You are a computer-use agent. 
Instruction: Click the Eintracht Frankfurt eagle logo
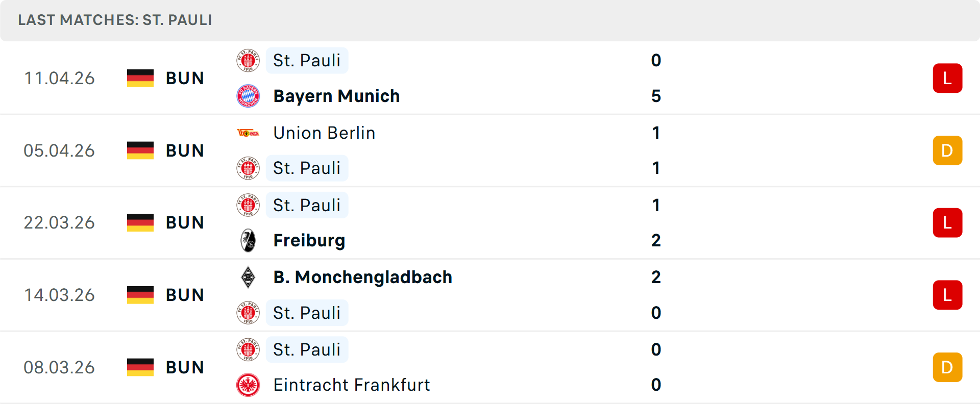(x=248, y=385)
